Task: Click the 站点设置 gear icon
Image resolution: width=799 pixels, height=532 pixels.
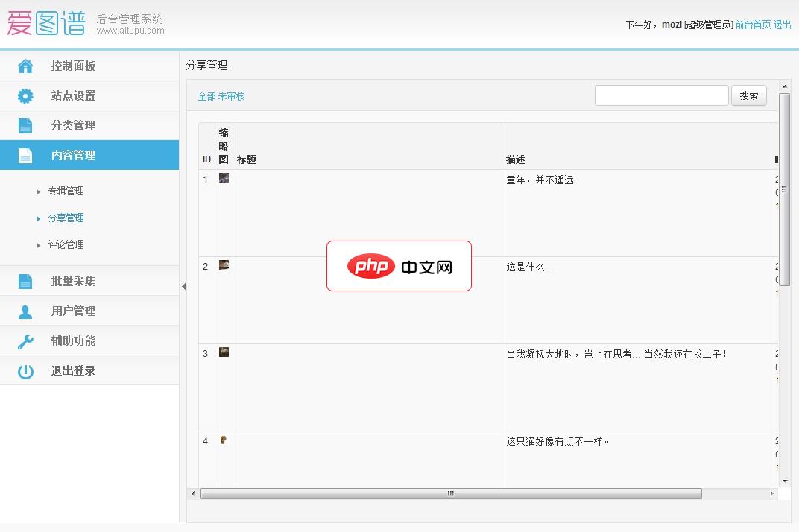Action: point(25,95)
